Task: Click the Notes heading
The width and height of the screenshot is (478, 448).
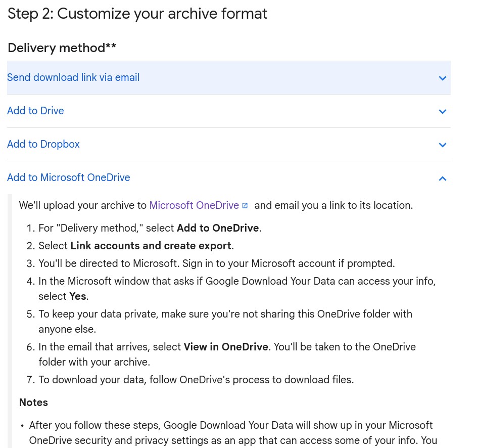Action: 33,402
